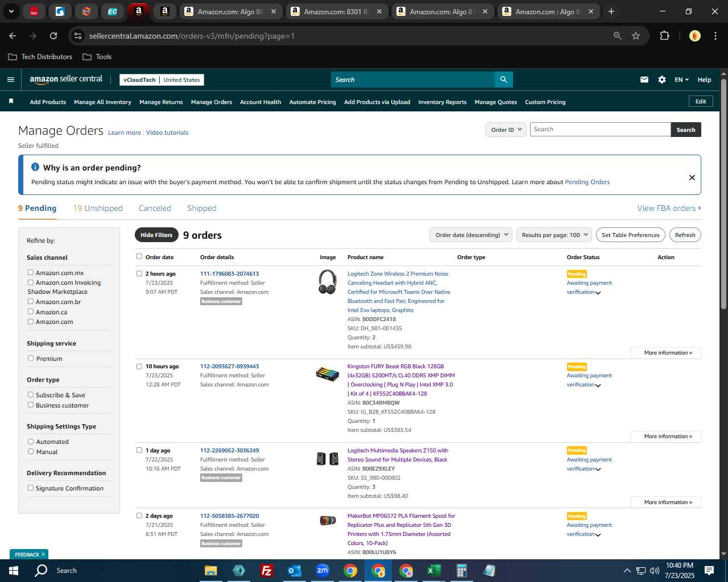The height and width of the screenshot is (582, 728).
Task: Click the info icon beside 'Why is an order pending?'
Action: 35,167
